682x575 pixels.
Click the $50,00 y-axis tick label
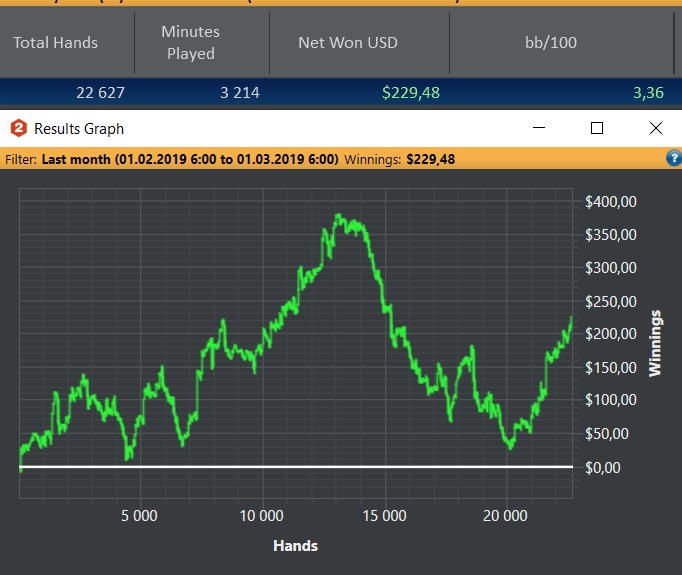coord(606,434)
